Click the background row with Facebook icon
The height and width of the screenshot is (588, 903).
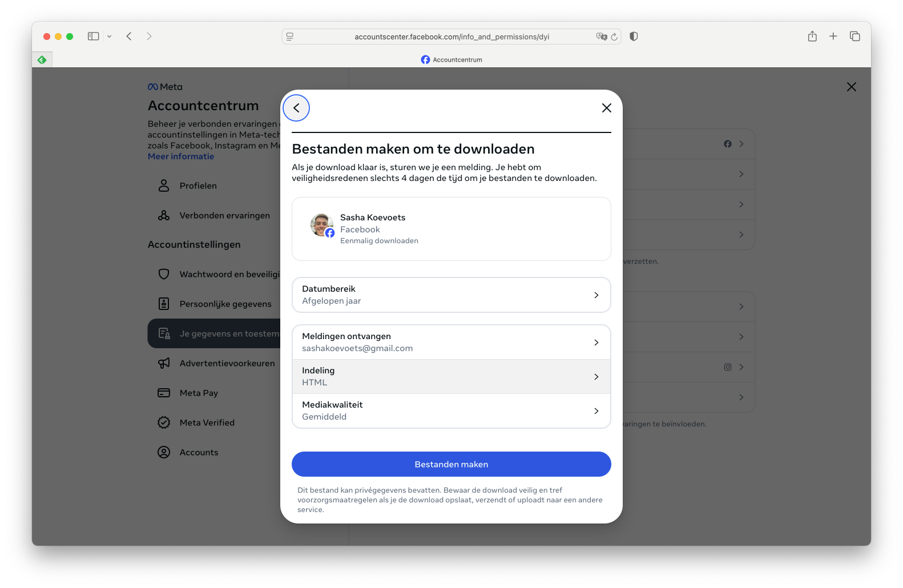688,144
